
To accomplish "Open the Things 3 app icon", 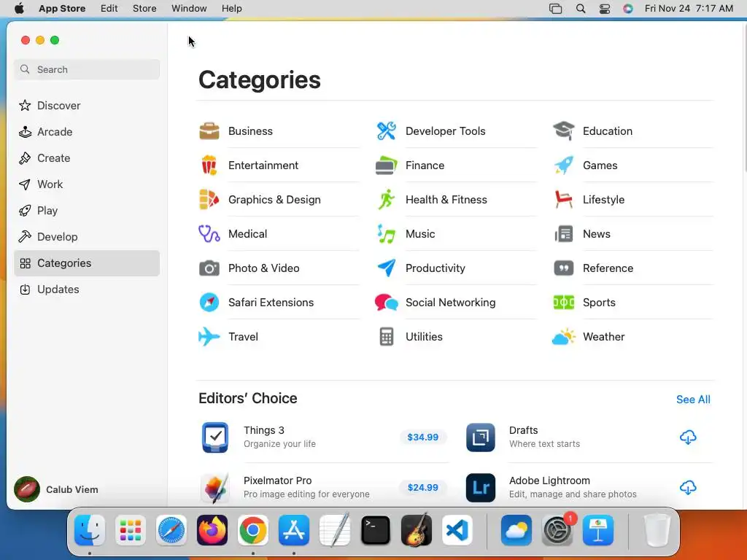I will coord(215,437).
